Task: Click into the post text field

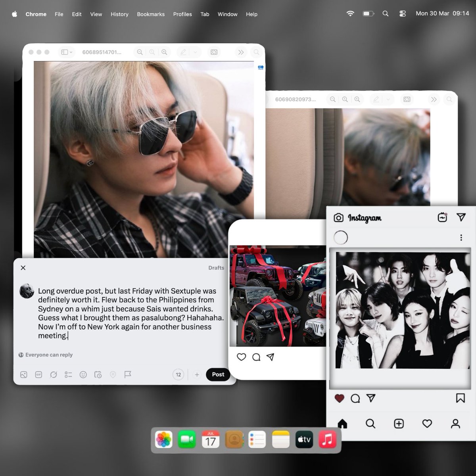Action: coord(131,313)
